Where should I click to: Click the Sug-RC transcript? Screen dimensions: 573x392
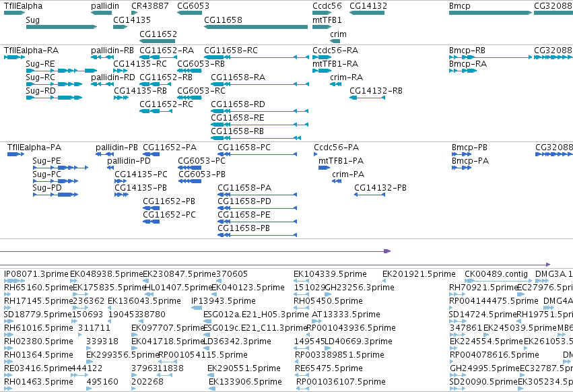[54, 84]
